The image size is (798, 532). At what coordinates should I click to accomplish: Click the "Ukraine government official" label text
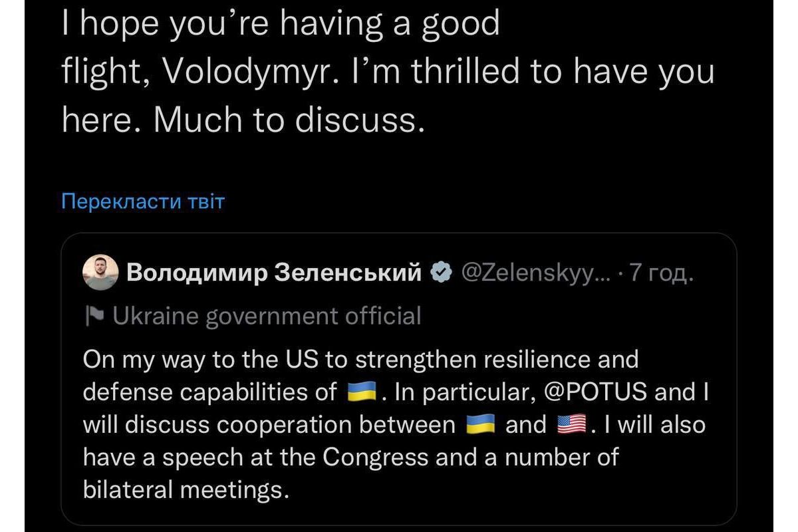click(267, 316)
